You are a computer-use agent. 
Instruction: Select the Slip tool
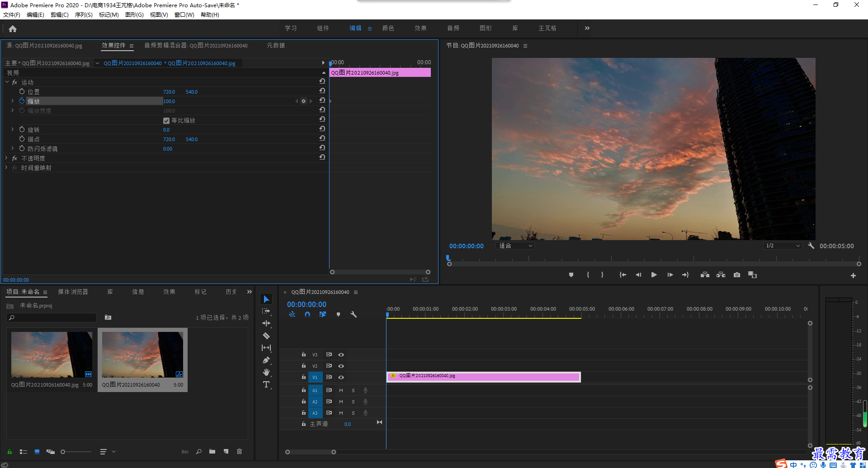(x=266, y=348)
